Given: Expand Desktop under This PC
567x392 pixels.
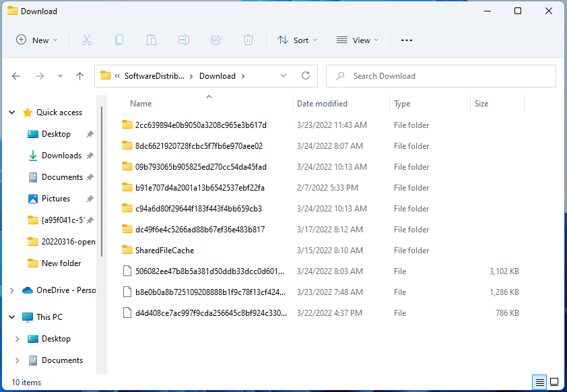Looking at the screenshot, I should point(17,339).
